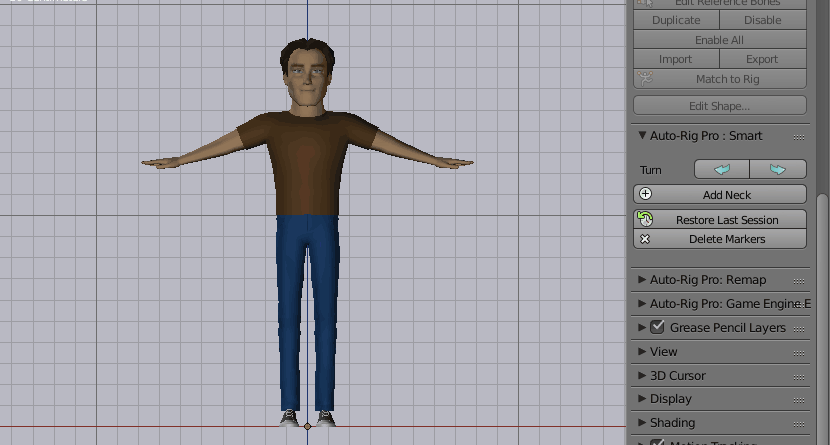The width and height of the screenshot is (830, 445).
Task: Click the turn right arrow button
Action: pyautogui.click(x=777, y=170)
